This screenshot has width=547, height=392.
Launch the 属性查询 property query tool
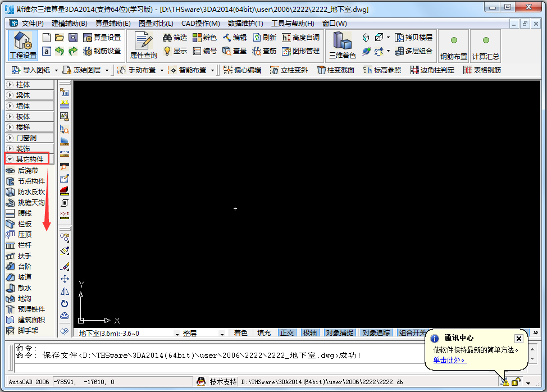point(145,44)
